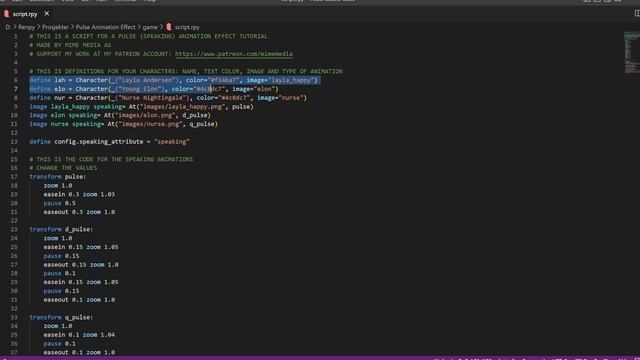The width and height of the screenshot is (640, 360).
Task: Click line number 23 in the gutter
Action: (14, 229)
